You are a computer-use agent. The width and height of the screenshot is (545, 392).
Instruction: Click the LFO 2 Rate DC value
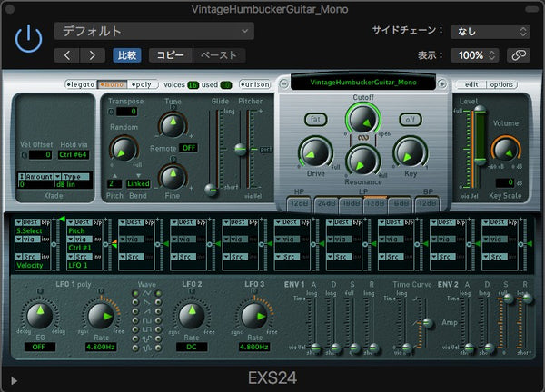(x=192, y=347)
